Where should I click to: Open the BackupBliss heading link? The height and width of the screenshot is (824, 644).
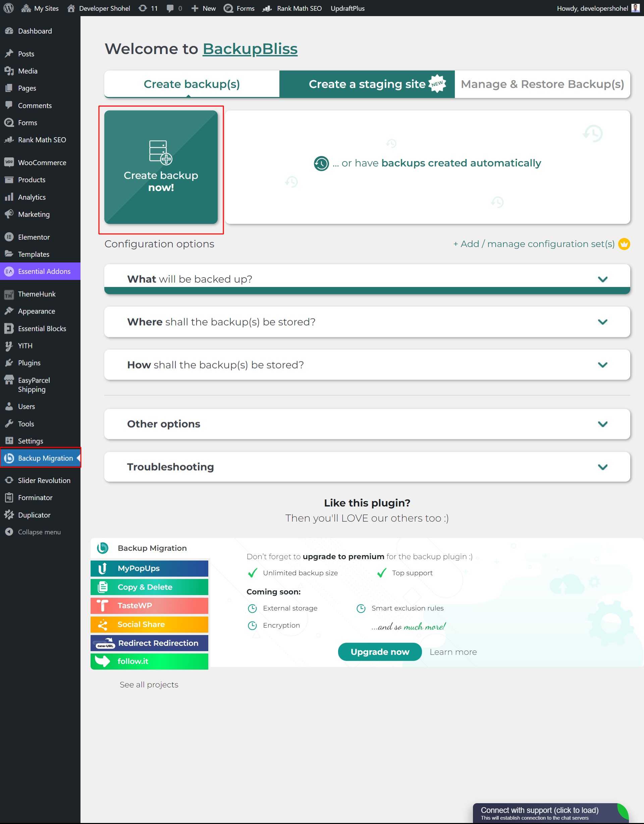(250, 49)
